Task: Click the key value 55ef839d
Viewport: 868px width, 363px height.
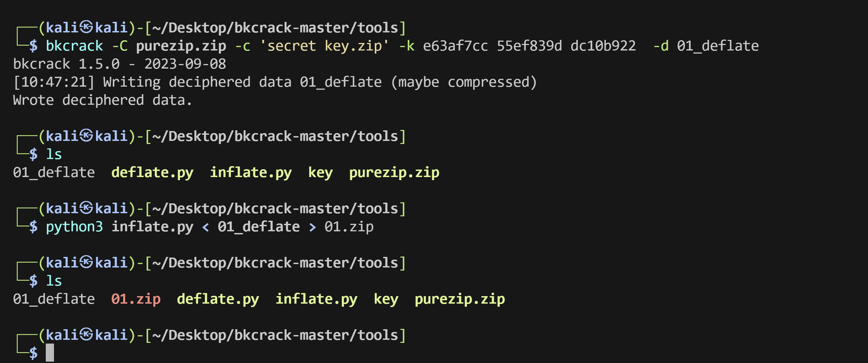Action: 529,46
